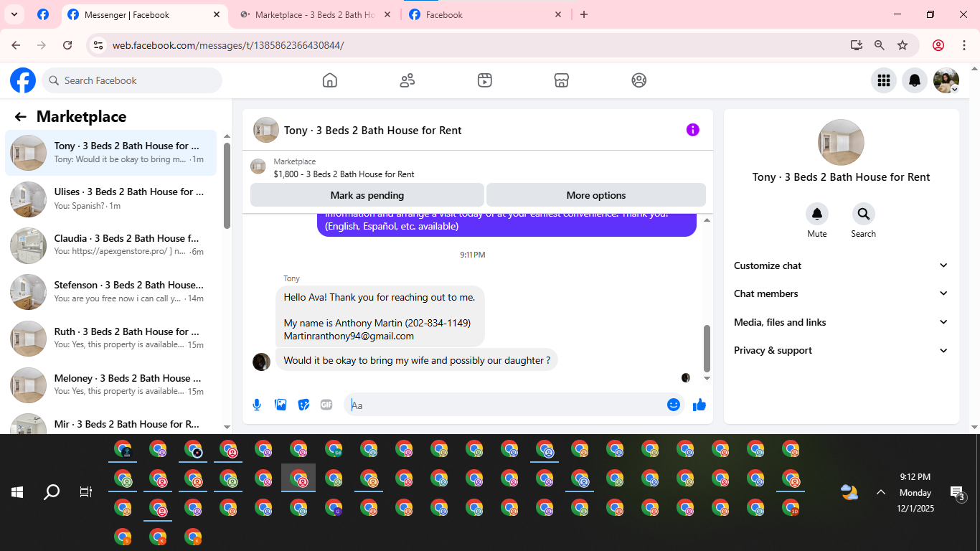Open the emoji picker

tap(673, 405)
